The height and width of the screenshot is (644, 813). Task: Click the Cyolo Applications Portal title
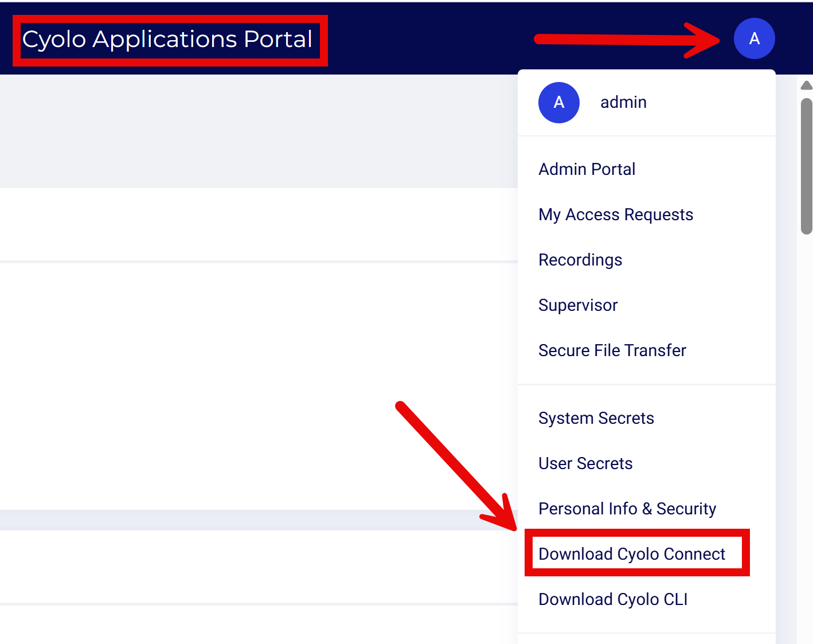(x=167, y=39)
